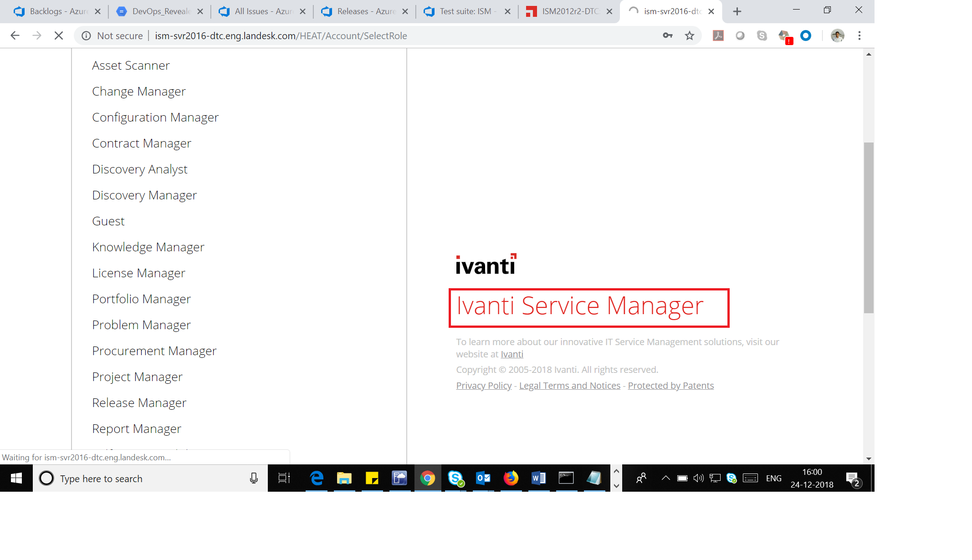
Task: Switch to Test suite: ISM tab
Action: tap(465, 11)
